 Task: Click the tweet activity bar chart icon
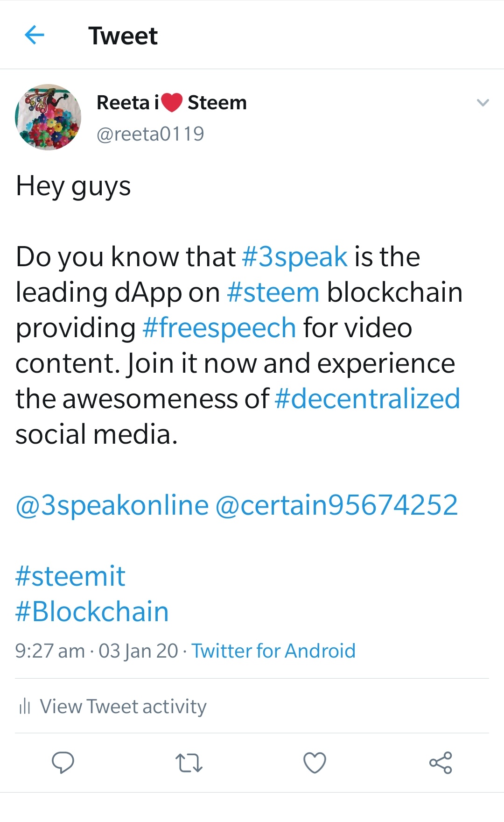pyautogui.click(x=25, y=707)
